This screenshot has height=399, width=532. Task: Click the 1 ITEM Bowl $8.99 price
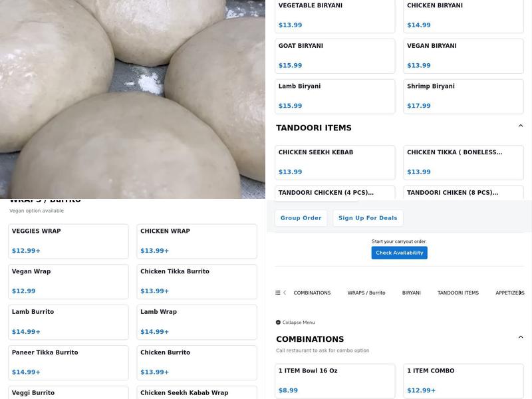tap(288, 390)
